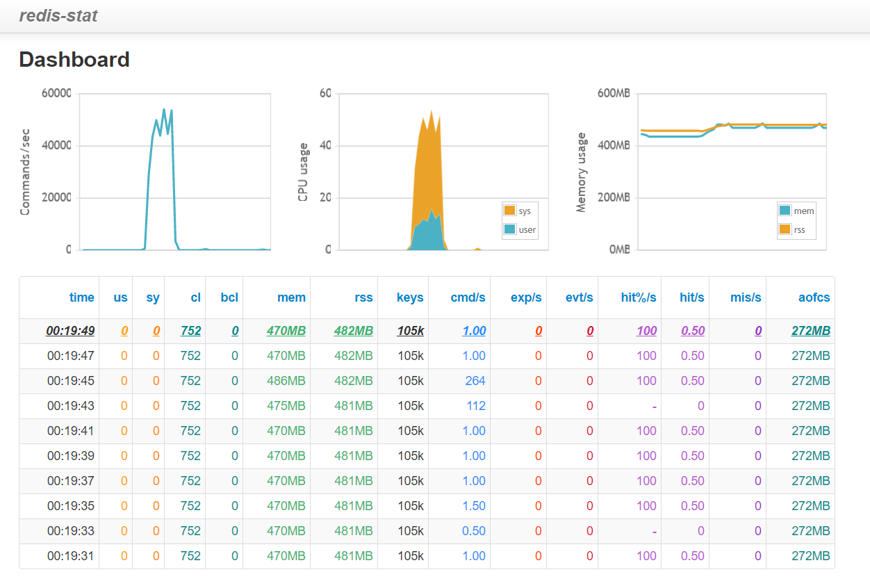870x588 pixels.
Task: Click the Dashboard heading
Action: [x=74, y=60]
